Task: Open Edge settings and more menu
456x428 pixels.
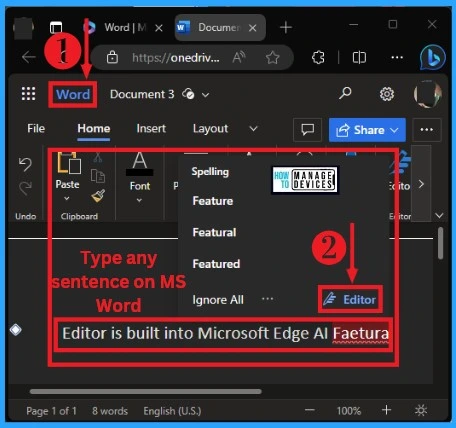Action: (x=397, y=57)
